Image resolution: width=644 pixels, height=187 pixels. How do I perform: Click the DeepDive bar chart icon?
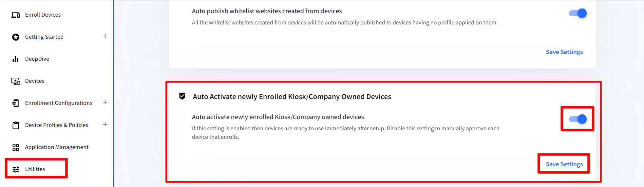[x=16, y=59]
